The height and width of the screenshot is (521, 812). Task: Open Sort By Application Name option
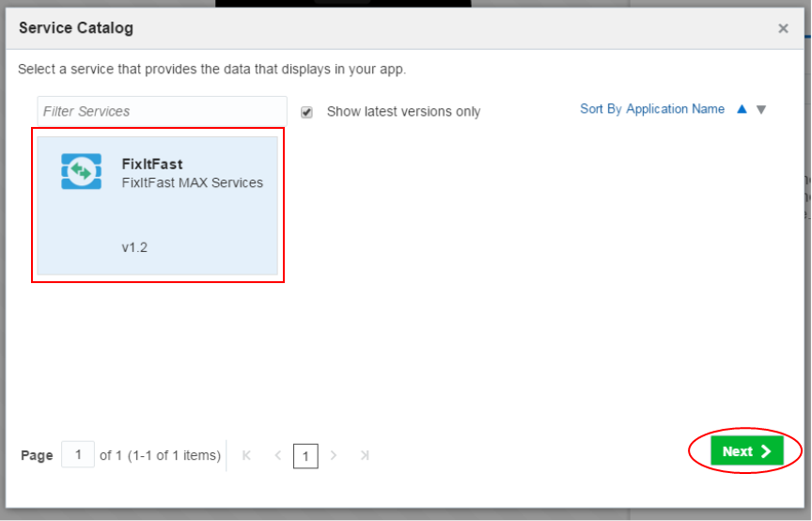click(652, 109)
